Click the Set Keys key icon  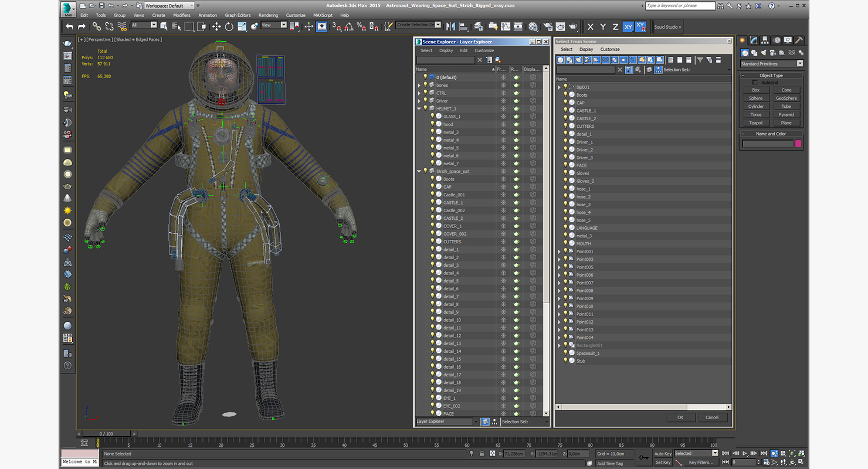pyautogui.click(x=644, y=457)
